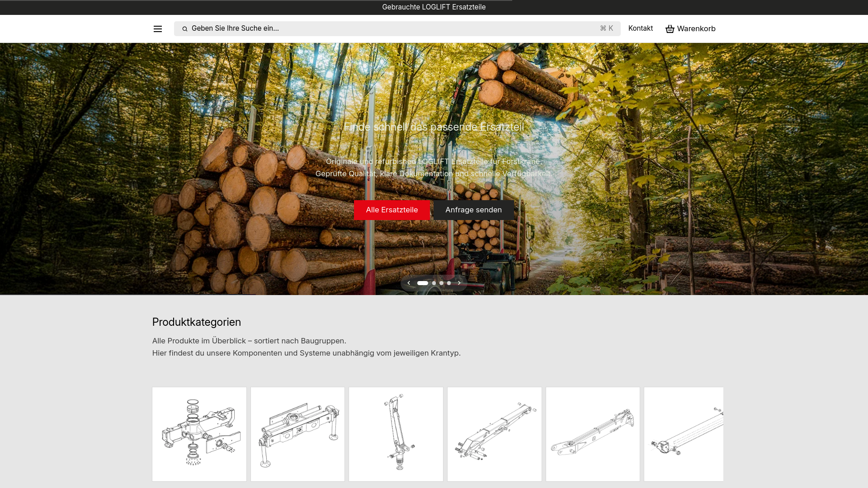Click text 'Geprüfte Qualität, klare Dokumentation und schnelle Verfügbarkeit.'
This screenshot has width=868, height=488.
(434, 174)
